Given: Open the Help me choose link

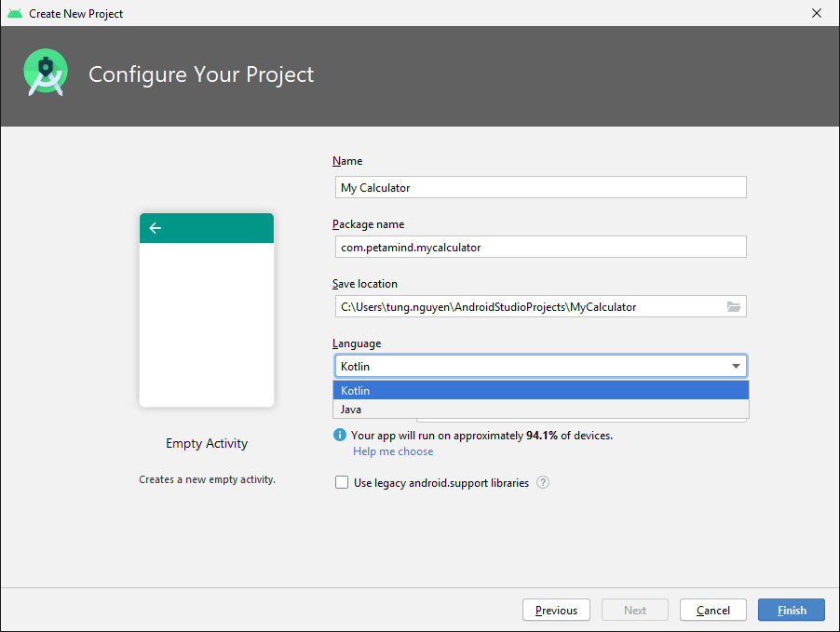Looking at the screenshot, I should (x=392, y=450).
